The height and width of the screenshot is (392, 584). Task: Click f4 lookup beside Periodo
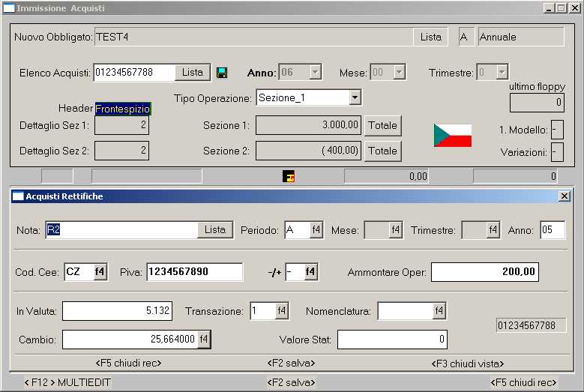tap(316, 229)
